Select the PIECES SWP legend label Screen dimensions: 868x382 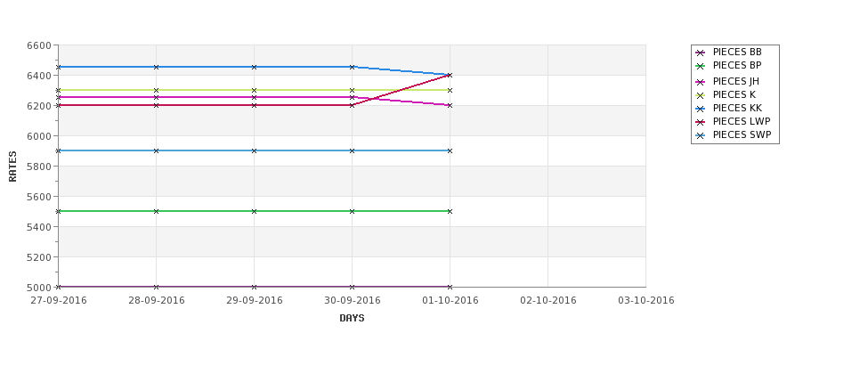coord(742,135)
